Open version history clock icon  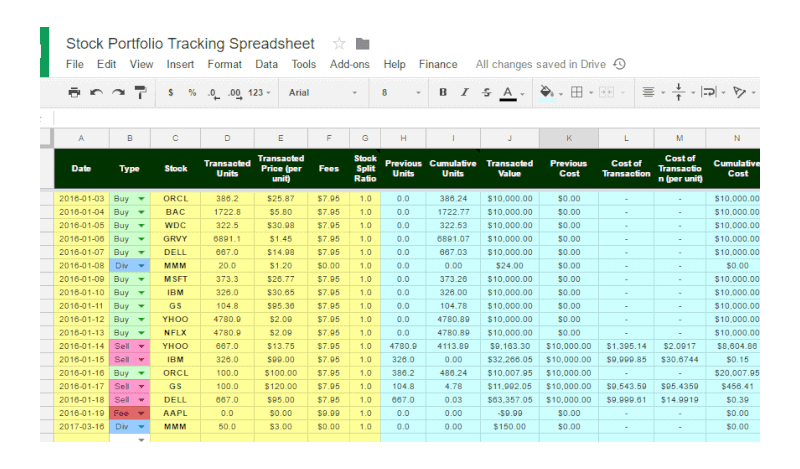[x=619, y=64]
